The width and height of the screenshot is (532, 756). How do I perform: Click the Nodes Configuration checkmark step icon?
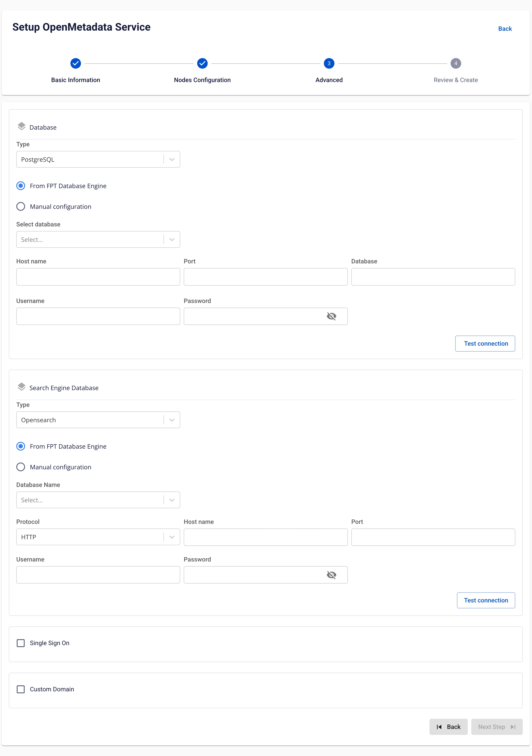[202, 64]
